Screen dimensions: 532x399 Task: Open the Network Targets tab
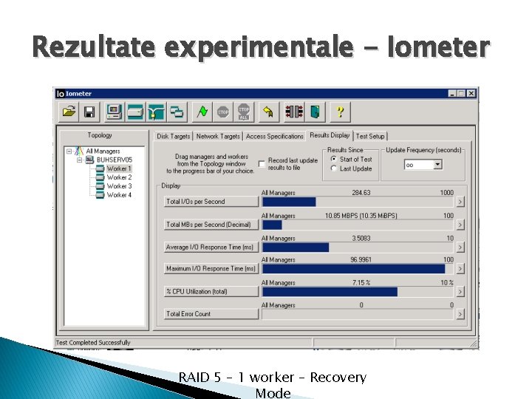coord(218,137)
